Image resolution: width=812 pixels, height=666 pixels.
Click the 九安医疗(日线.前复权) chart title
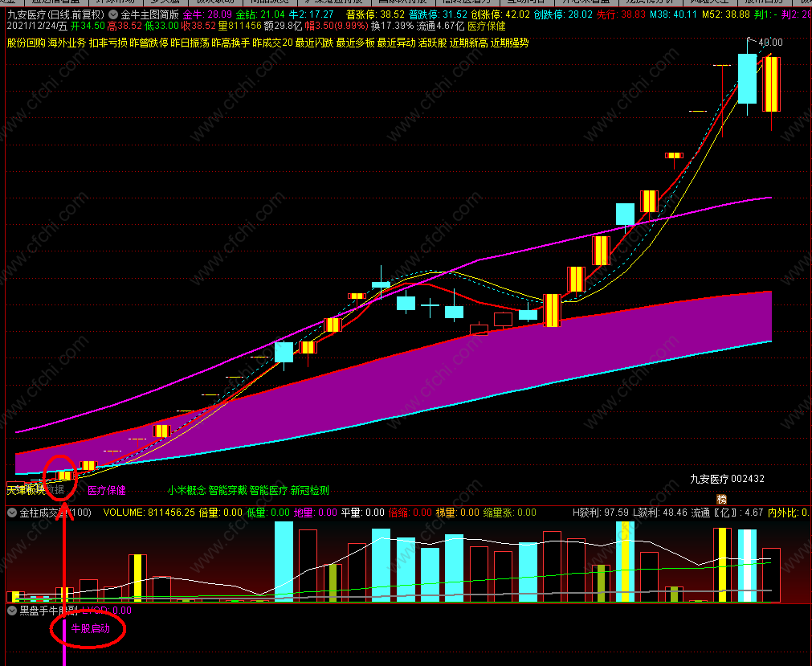coord(56,14)
